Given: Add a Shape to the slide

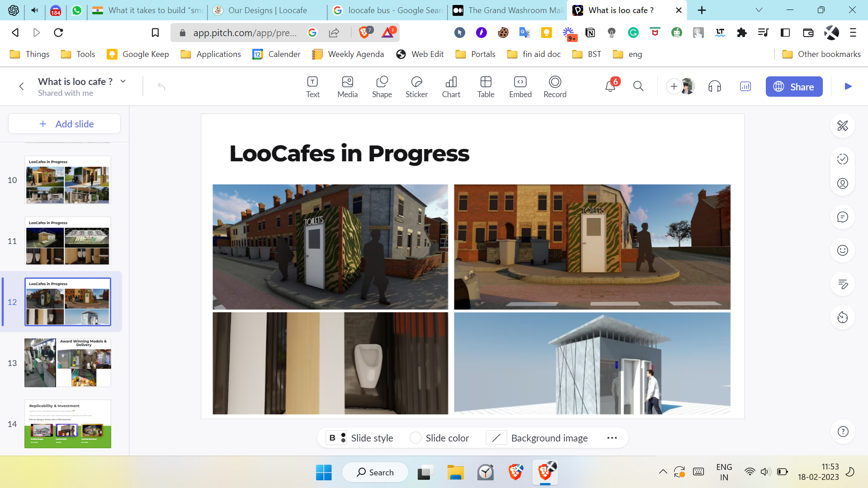Looking at the screenshot, I should pos(382,86).
